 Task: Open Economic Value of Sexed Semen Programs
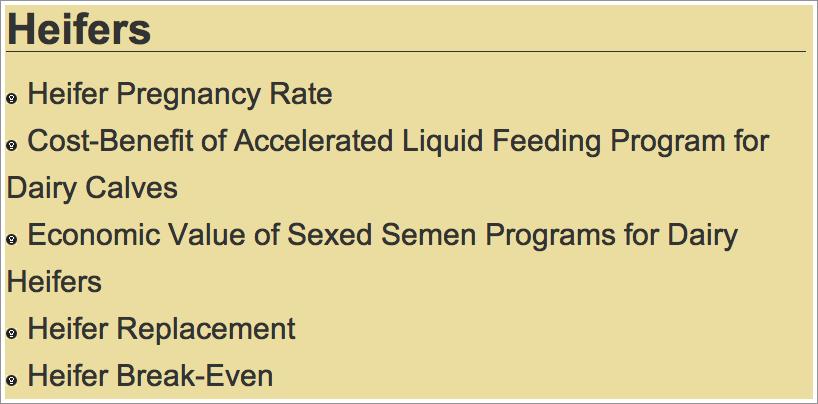(382, 235)
